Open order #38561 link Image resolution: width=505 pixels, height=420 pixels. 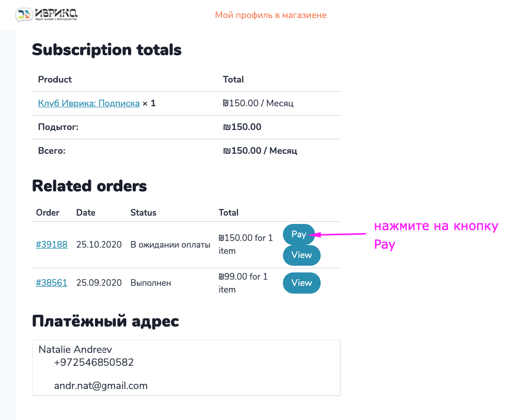click(x=52, y=283)
